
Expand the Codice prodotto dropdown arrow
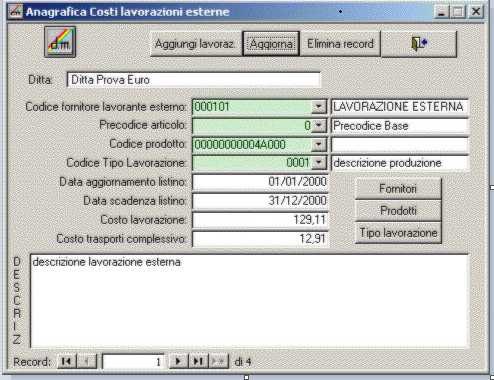pos(319,145)
